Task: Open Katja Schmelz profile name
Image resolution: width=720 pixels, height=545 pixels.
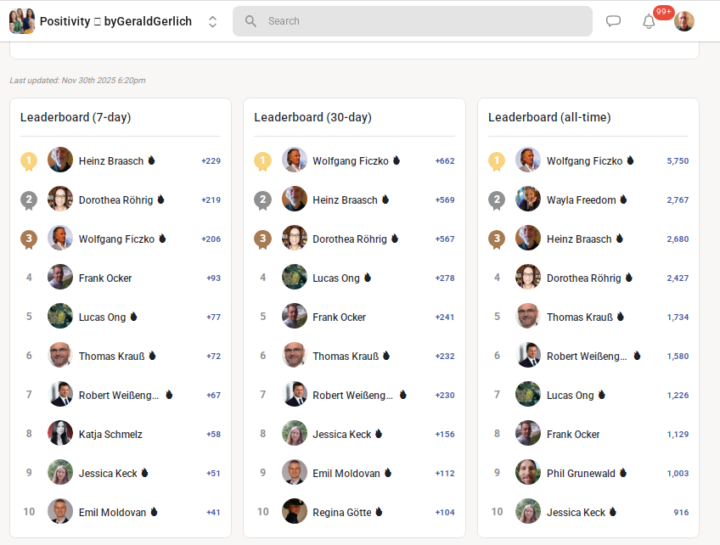Action: [x=110, y=434]
